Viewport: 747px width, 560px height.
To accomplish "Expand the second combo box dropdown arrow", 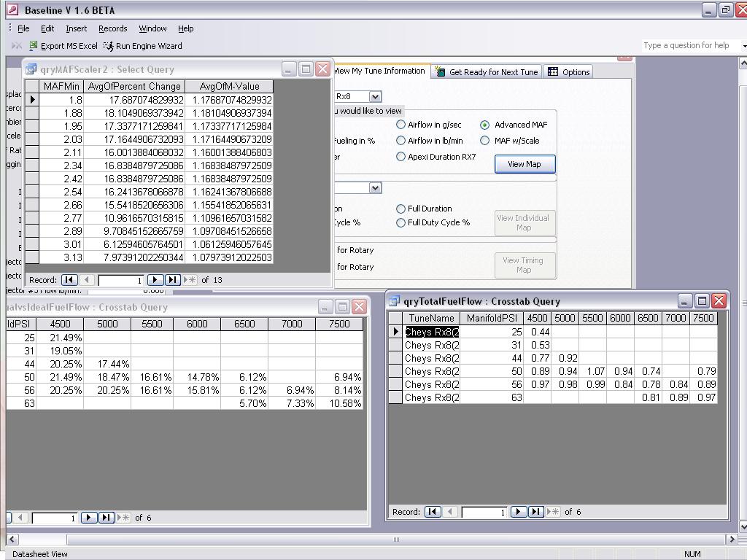I will 375,188.
